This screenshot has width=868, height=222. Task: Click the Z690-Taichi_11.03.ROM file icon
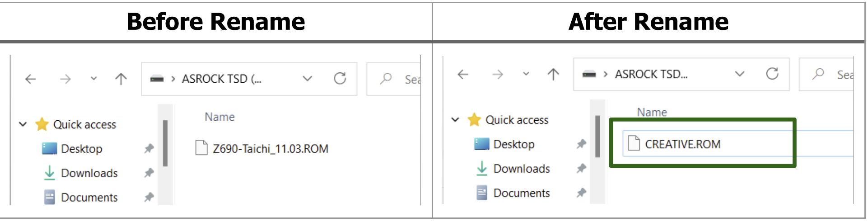(x=201, y=148)
